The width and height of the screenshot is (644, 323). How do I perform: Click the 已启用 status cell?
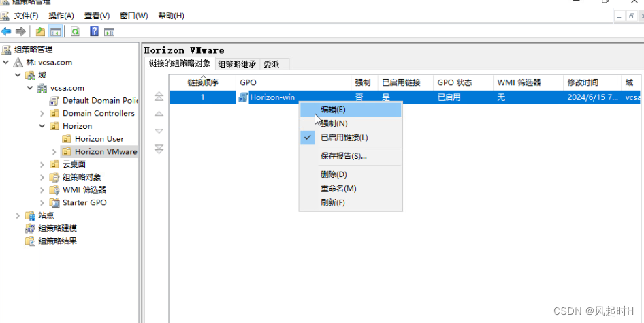pyautogui.click(x=449, y=97)
